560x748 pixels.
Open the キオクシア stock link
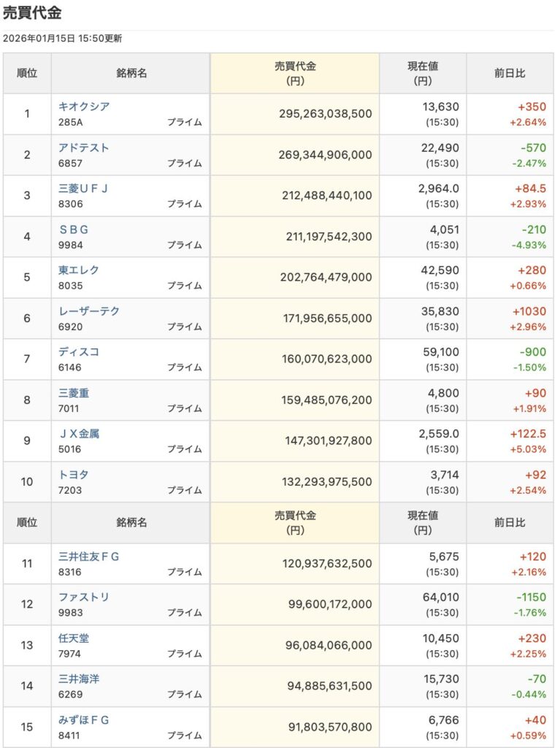coord(84,107)
